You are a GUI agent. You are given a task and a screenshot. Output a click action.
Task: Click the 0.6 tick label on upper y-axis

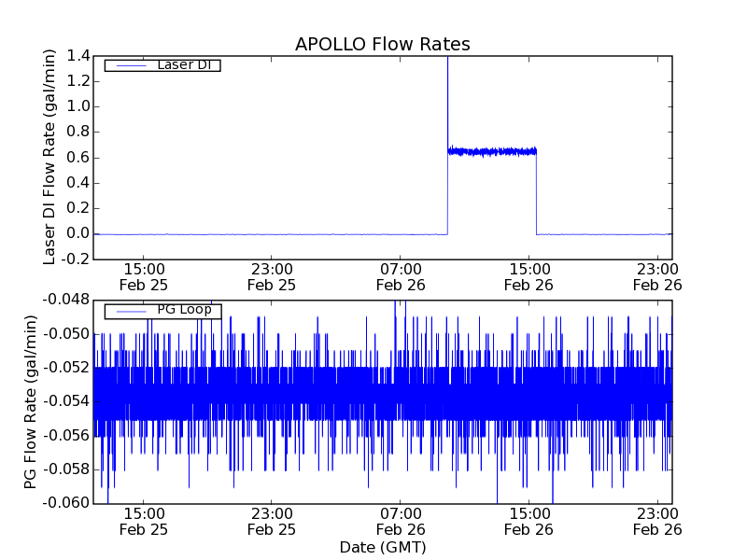[x=78, y=158]
